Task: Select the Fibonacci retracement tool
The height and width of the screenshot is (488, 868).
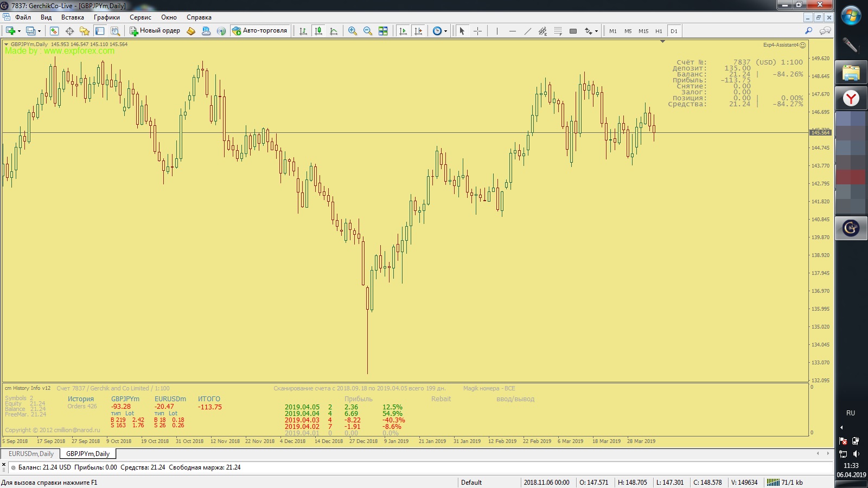Action: 558,31
